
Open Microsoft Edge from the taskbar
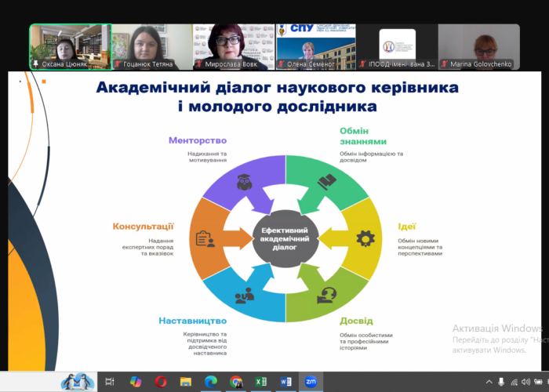pyautogui.click(x=210, y=382)
